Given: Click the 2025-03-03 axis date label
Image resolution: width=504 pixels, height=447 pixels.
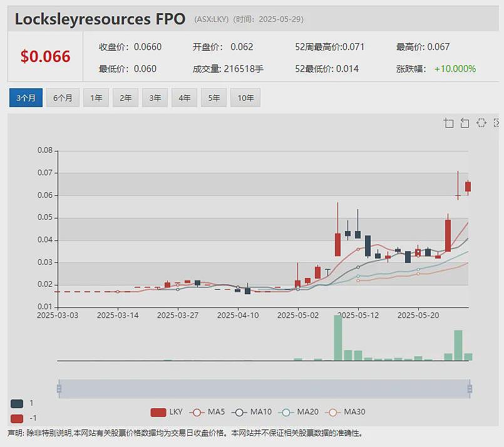Looking at the screenshot, I should pyautogui.click(x=58, y=316).
